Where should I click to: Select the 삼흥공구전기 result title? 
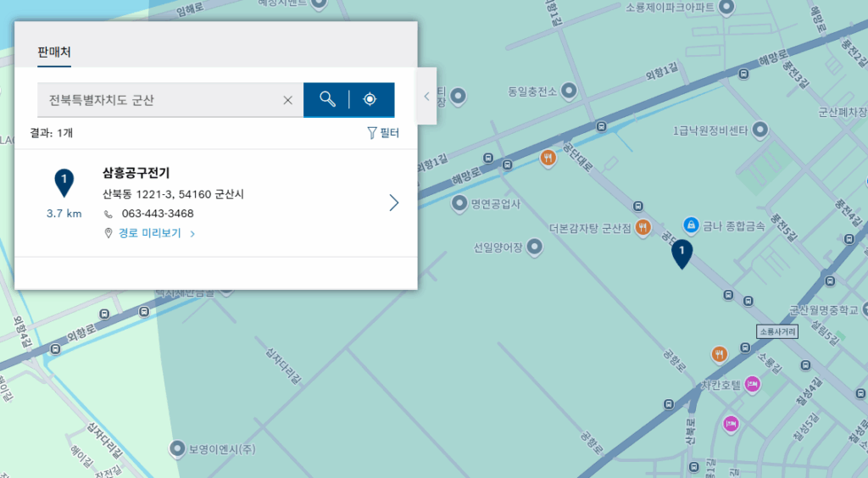pos(136,173)
